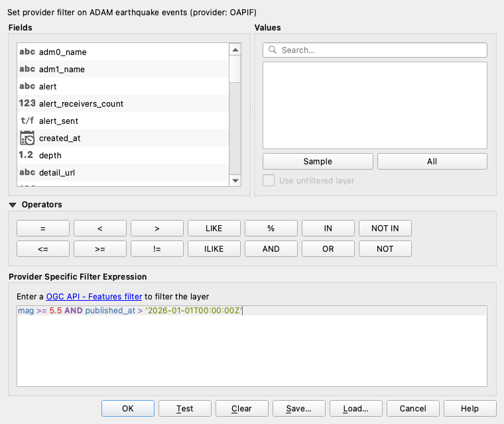Enable the Use unfiltered layer checkbox
The width and height of the screenshot is (504, 424).
click(269, 180)
